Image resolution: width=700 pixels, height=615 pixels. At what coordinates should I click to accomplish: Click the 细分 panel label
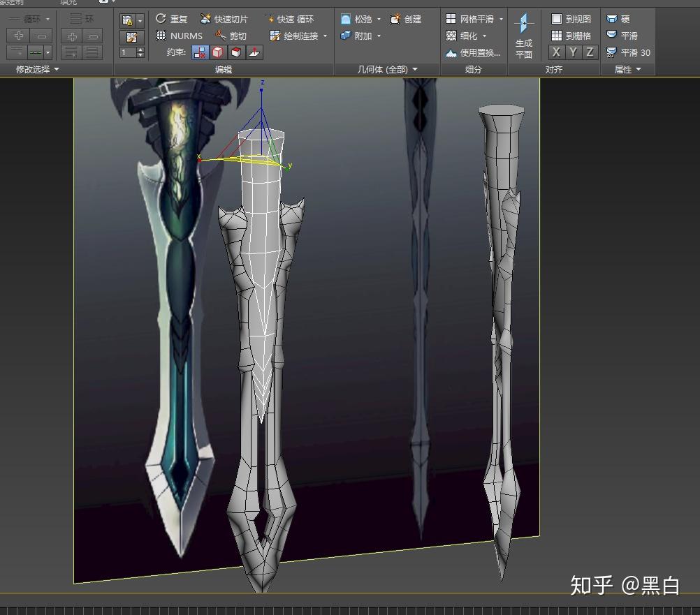[473, 69]
